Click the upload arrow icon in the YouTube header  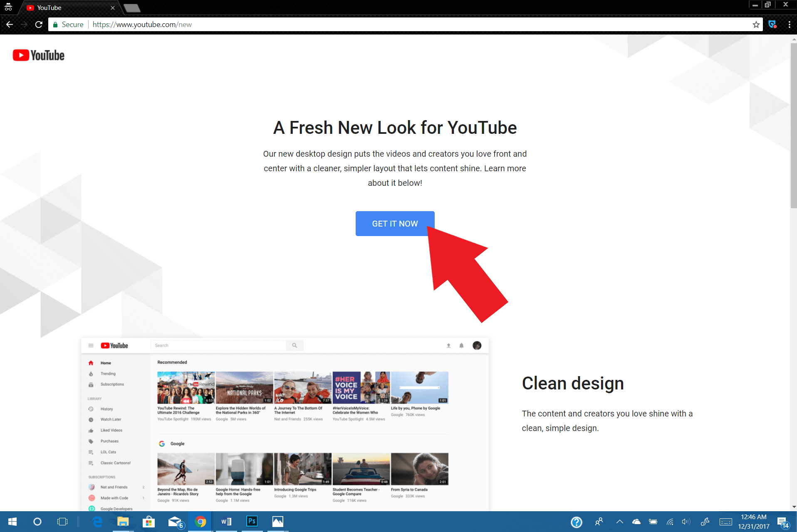[x=448, y=345]
